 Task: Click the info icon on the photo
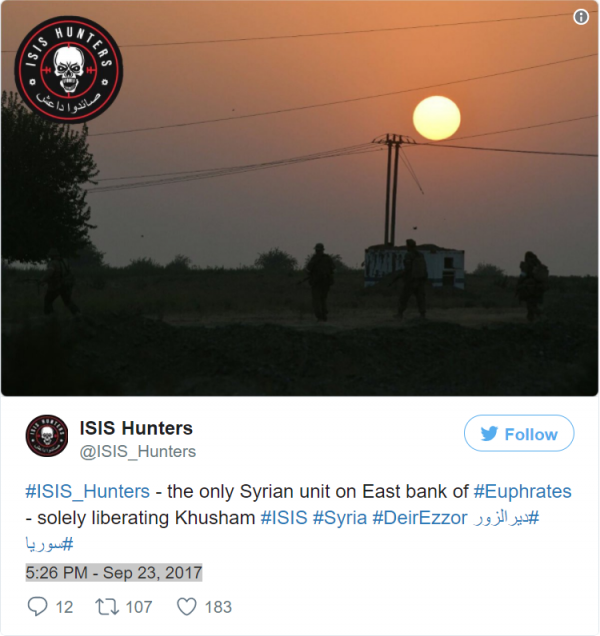pos(581,17)
